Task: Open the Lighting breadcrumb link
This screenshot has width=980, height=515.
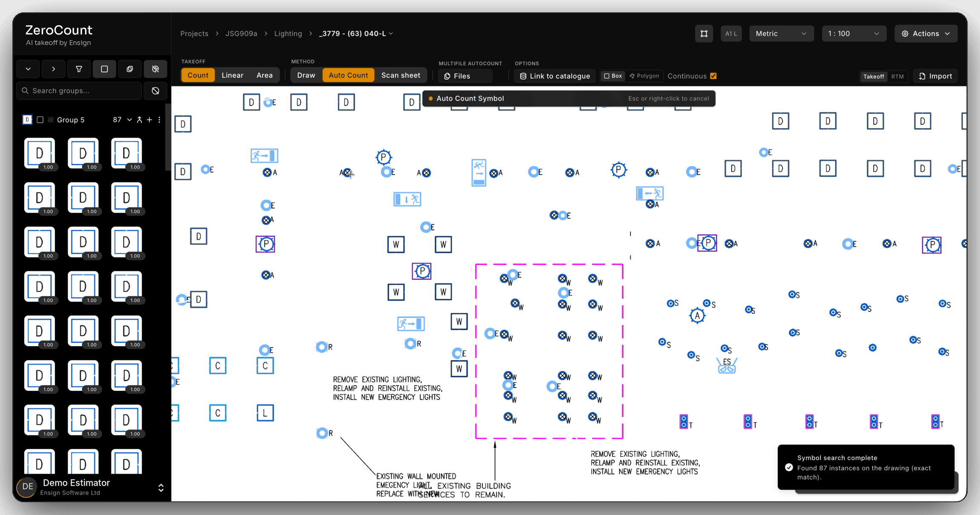Action: [x=288, y=34]
